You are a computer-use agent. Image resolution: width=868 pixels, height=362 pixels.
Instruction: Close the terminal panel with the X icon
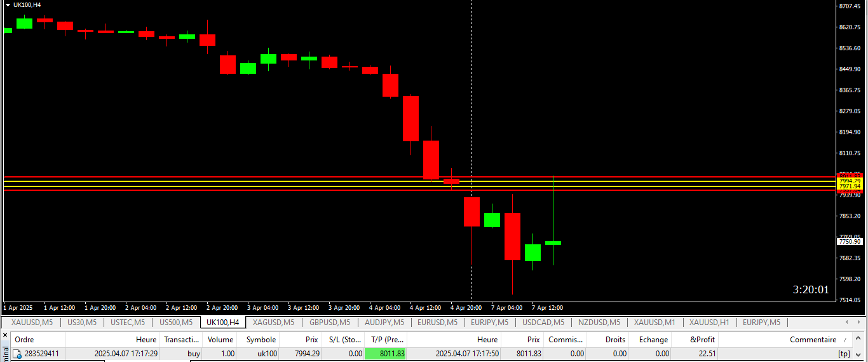[x=5, y=335]
